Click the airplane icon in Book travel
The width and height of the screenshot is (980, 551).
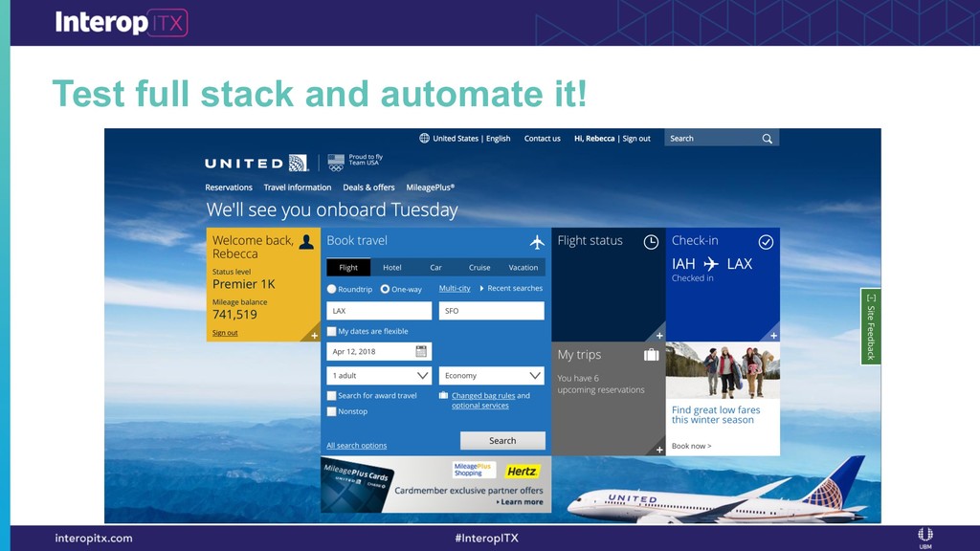(537, 242)
